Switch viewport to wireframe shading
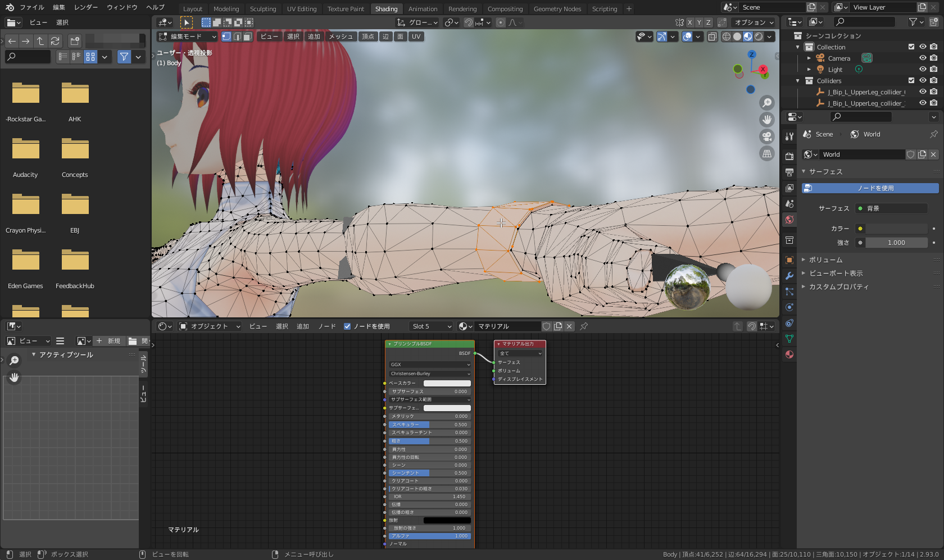Viewport: 944px width, 560px height. (727, 37)
